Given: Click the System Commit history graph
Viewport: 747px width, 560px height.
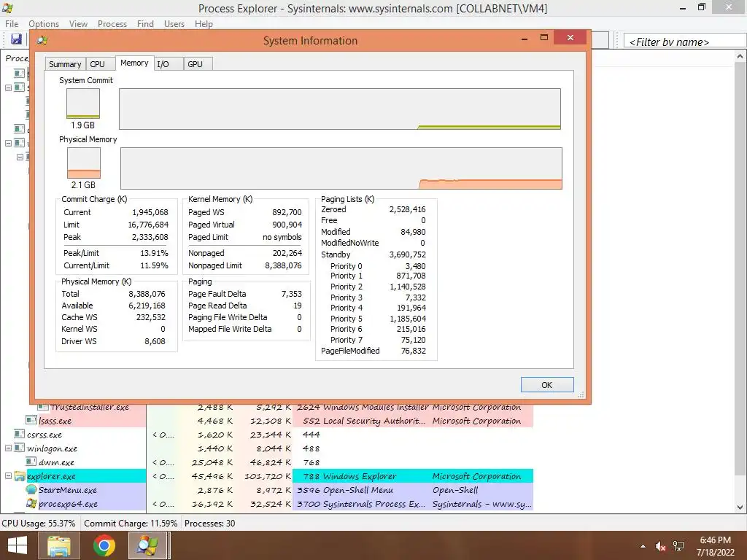Looking at the screenshot, I should point(340,109).
